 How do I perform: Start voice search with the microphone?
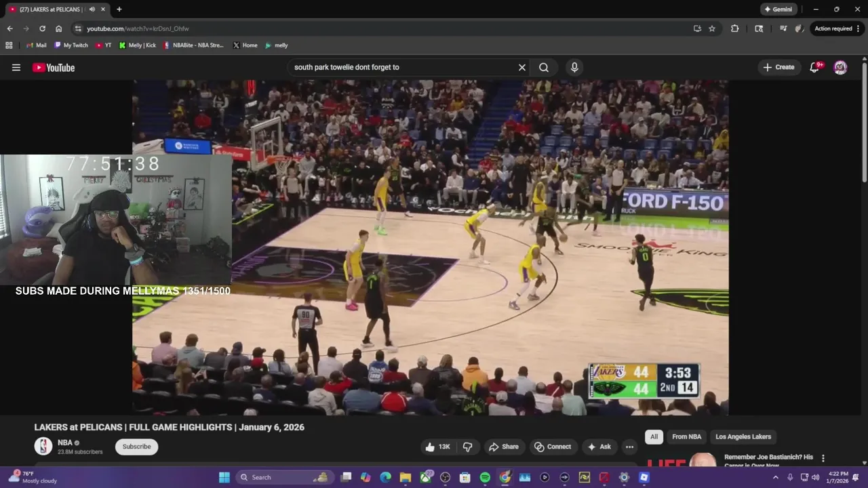tap(574, 67)
